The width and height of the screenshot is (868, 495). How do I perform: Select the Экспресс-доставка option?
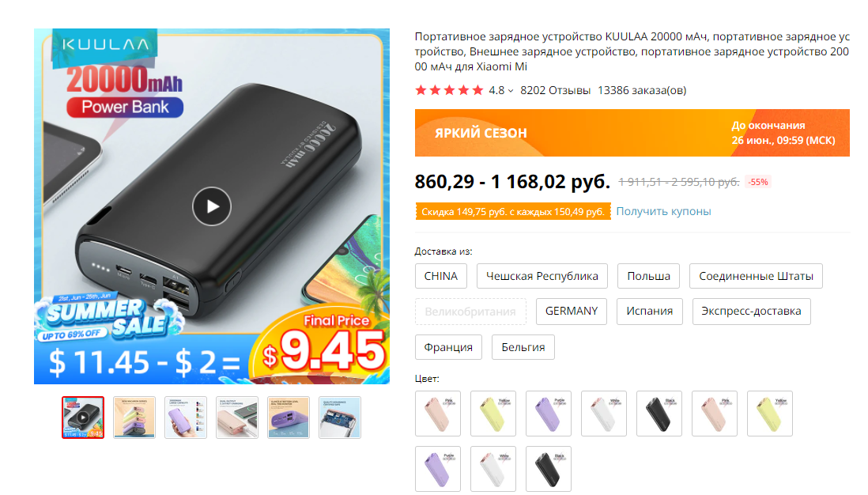[x=751, y=312]
